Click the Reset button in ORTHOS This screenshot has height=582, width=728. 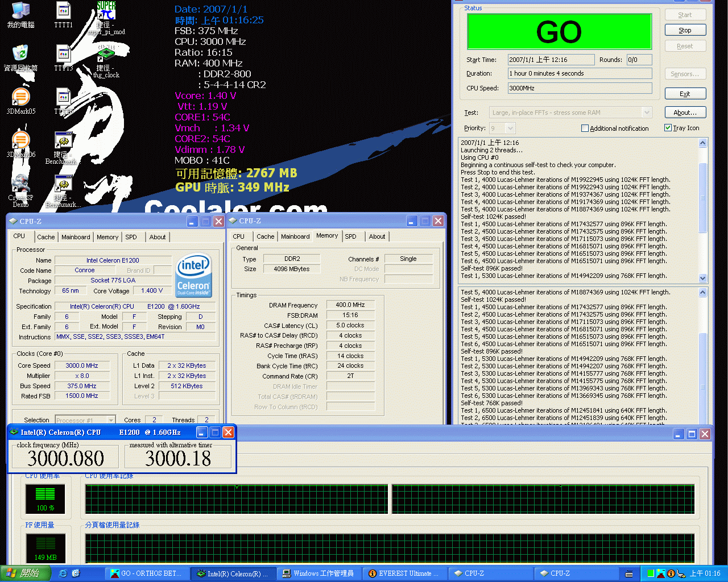click(685, 46)
